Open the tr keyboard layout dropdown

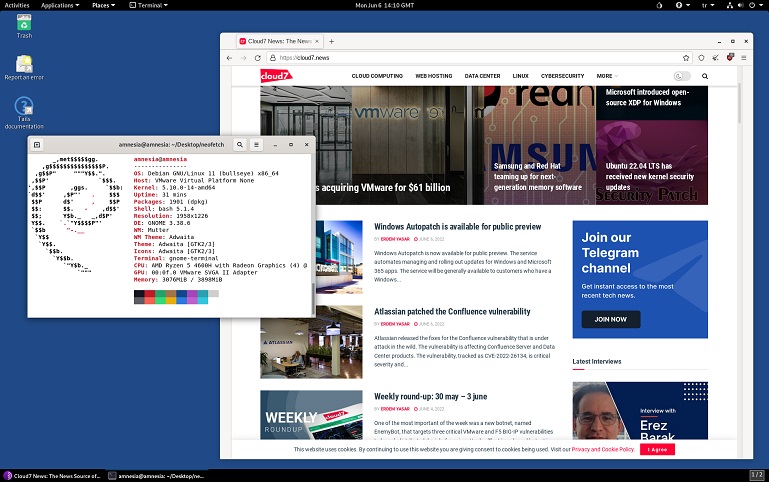click(x=708, y=5)
